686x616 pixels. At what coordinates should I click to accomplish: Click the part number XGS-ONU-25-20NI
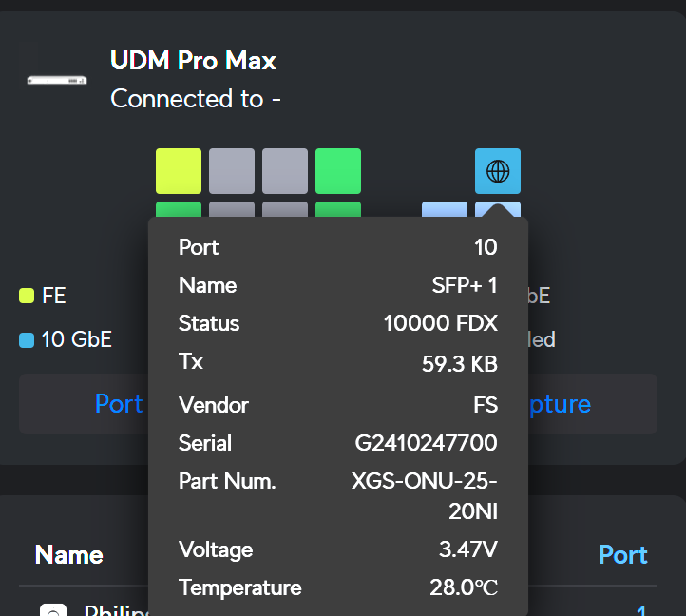click(x=425, y=496)
